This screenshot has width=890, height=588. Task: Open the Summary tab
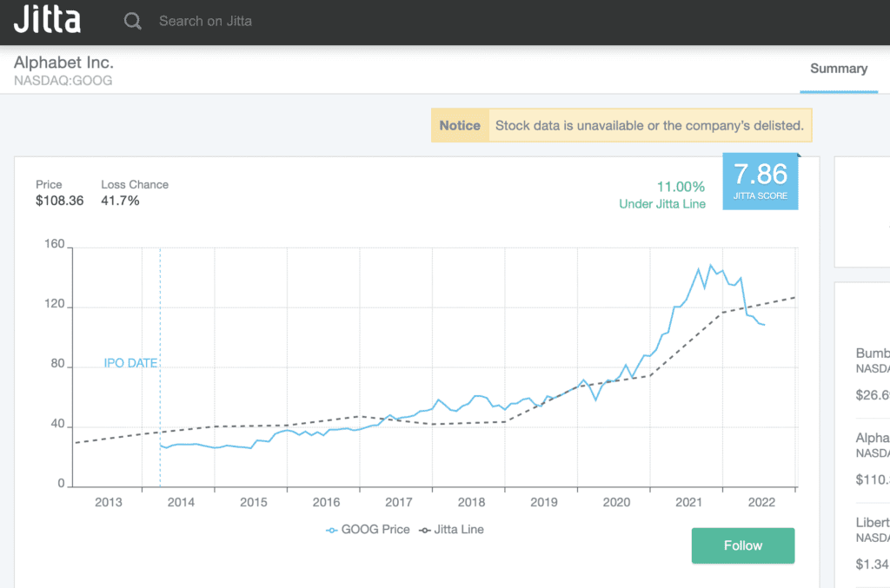click(839, 69)
